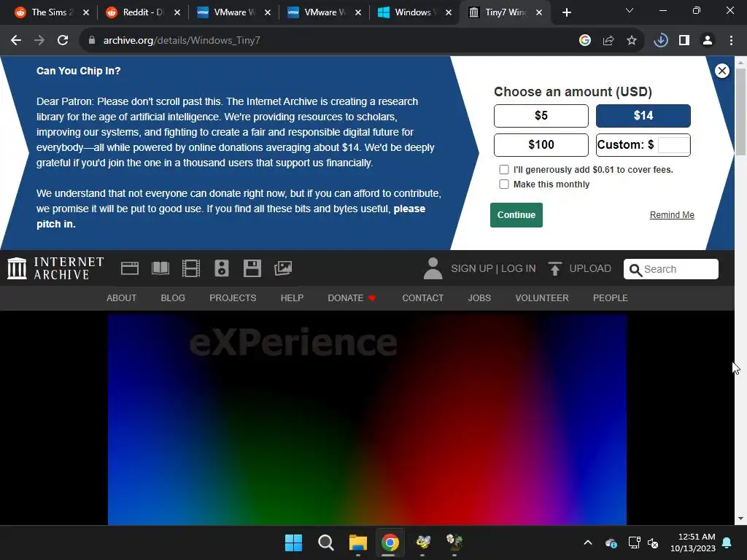Click the eXPerience image preview
The height and width of the screenshot is (560, 747).
pos(367,419)
